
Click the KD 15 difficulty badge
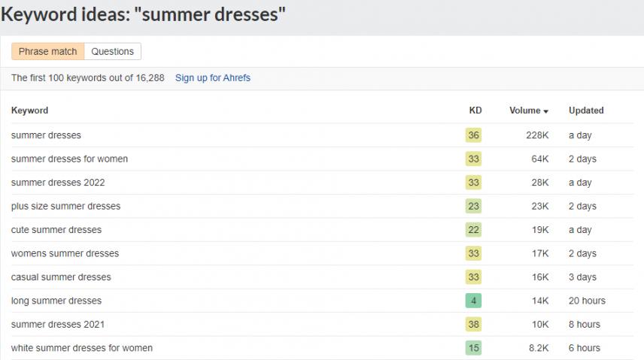pos(473,348)
